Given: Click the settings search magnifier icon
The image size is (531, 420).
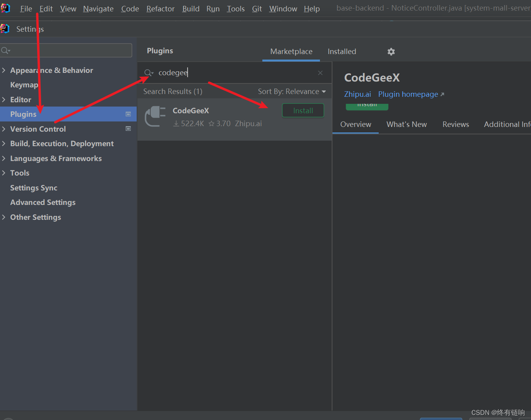Looking at the screenshot, I should (x=5, y=51).
